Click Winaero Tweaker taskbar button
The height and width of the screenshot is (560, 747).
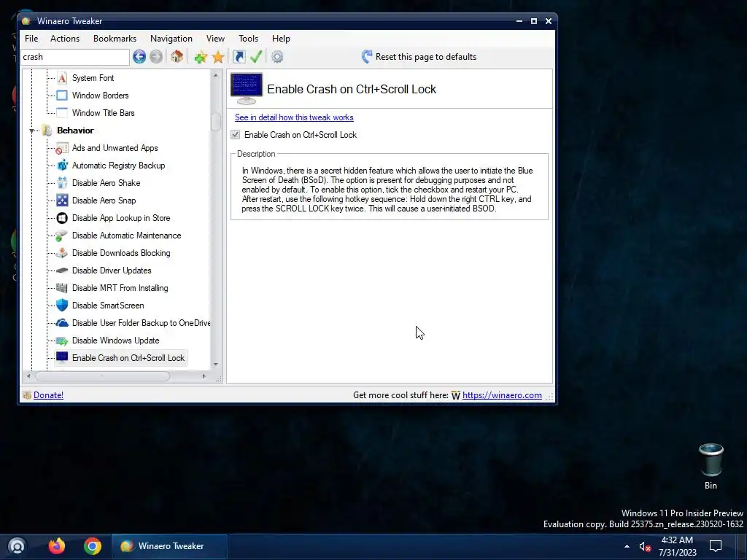click(169, 546)
